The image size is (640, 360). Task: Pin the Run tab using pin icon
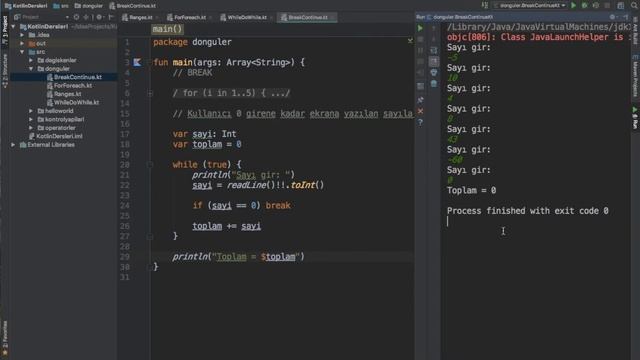pos(420,100)
